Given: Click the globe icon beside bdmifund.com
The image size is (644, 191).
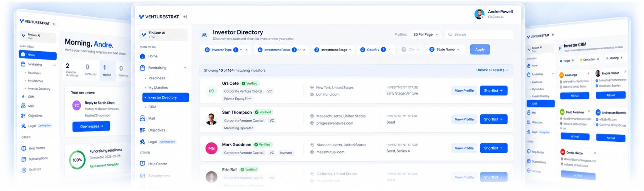Looking at the screenshot, I should pyautogui.click(x=312, y=94).
